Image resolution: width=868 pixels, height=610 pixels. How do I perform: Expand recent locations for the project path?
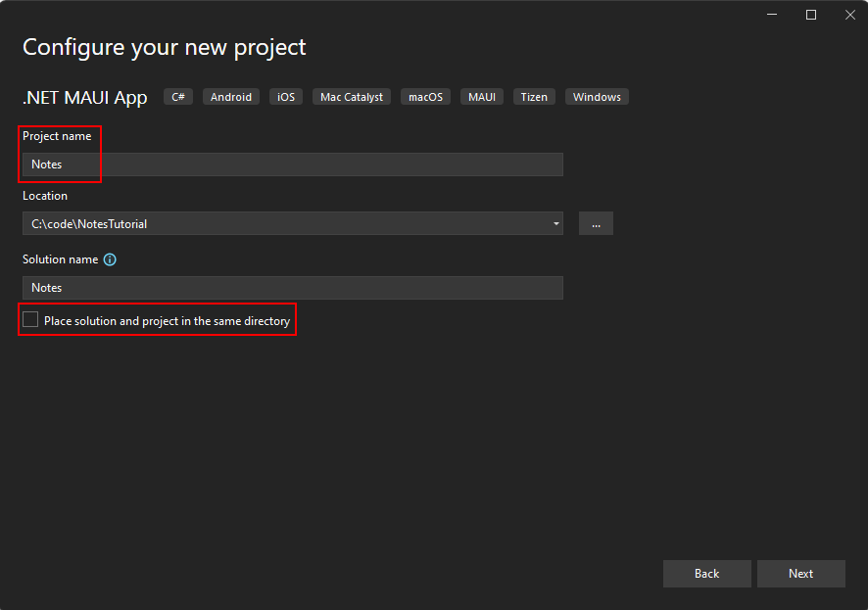pyautogui.click(x=555, y=223)
